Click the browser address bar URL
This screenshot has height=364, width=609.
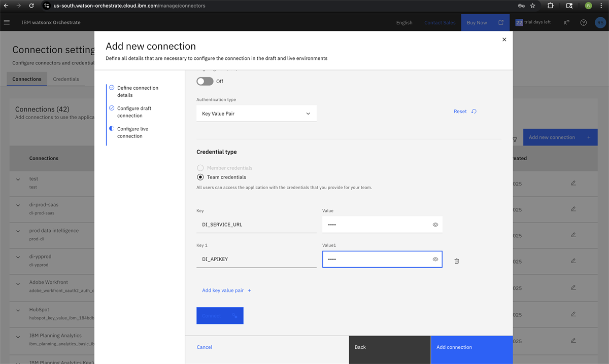[x=129, y=6]
